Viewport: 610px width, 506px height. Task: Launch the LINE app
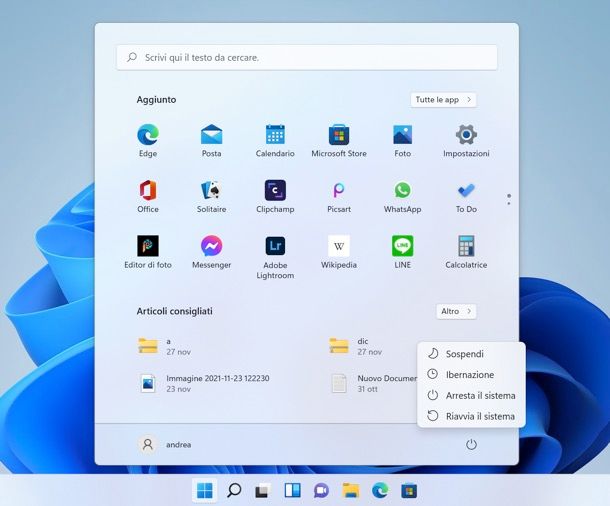tap(402, 252)
